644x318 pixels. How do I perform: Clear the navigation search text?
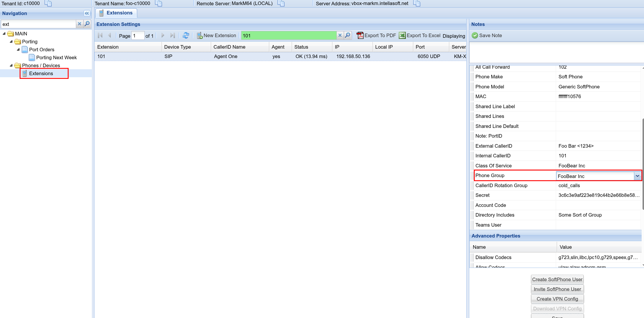click(x=79, y=24)
